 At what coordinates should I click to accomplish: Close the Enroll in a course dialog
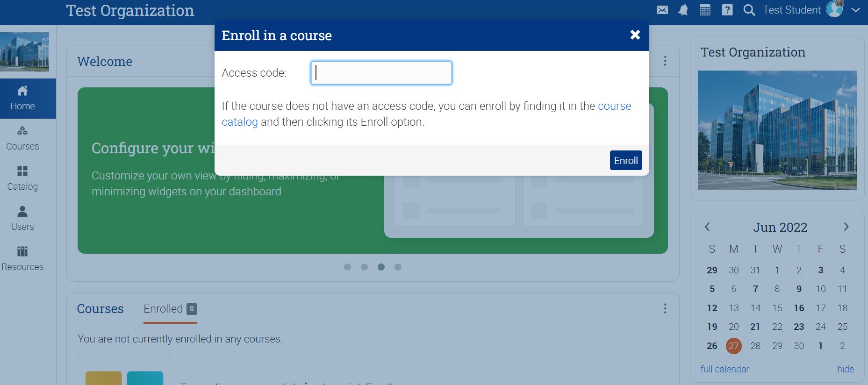[635, 35]
